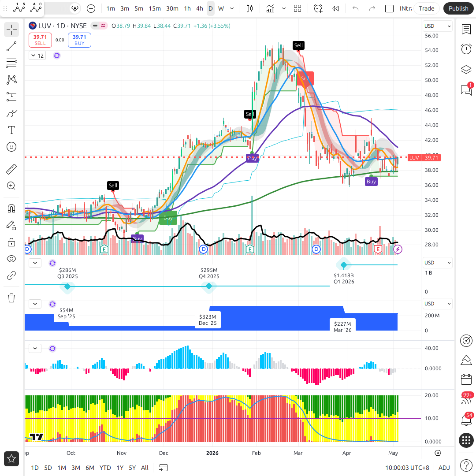Screen dimensions: 476x476
Task: Create an alert with clock-plus icon
Action: pos(318,8)
